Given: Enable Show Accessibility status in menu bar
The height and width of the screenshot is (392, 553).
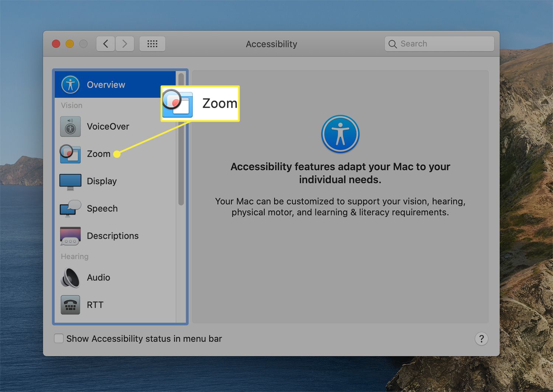Looking at the screenshot, I should tap(59, 339).
